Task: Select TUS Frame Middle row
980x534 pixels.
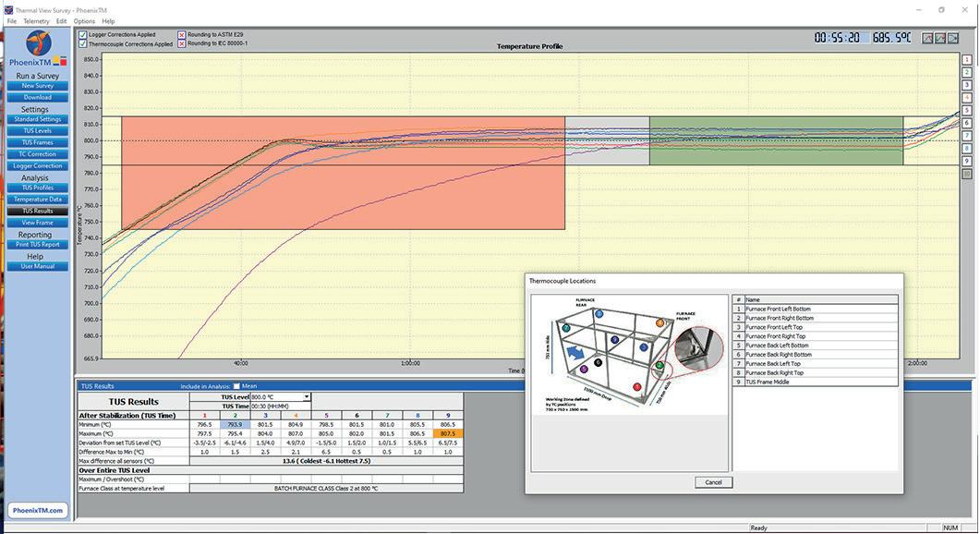Action: (815, 382)
